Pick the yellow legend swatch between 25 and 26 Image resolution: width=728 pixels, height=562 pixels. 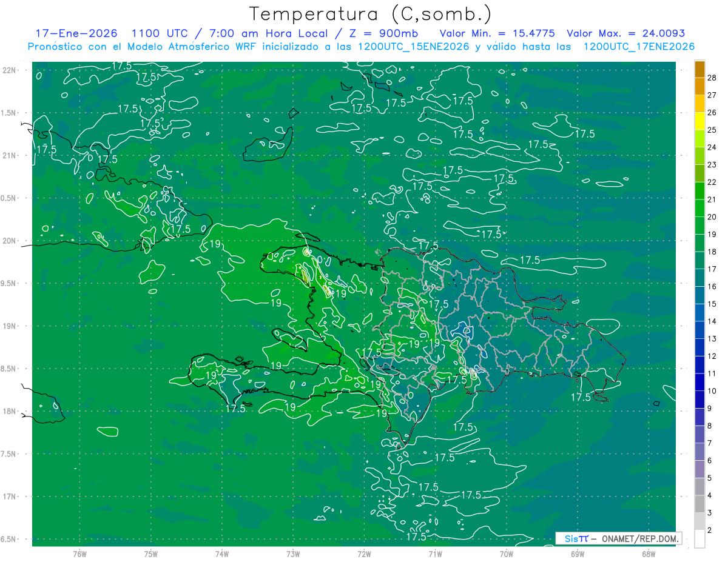(699, 121)
